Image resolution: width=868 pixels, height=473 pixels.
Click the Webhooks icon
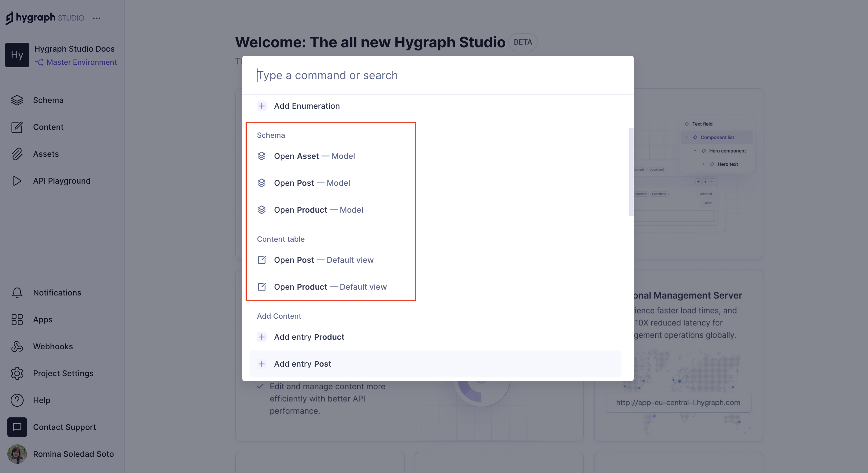(x=17, y=346)
